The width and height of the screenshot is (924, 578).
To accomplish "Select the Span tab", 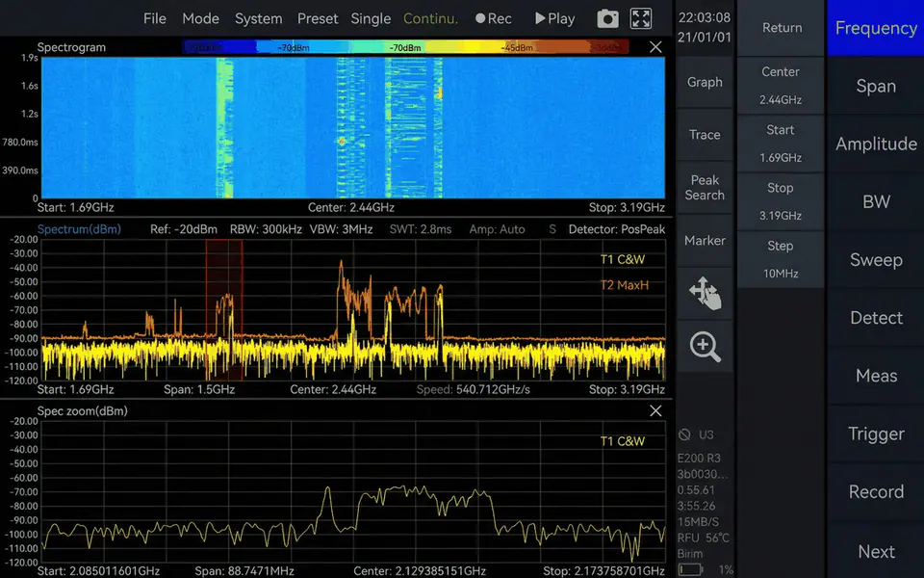I will click(876, 86).
